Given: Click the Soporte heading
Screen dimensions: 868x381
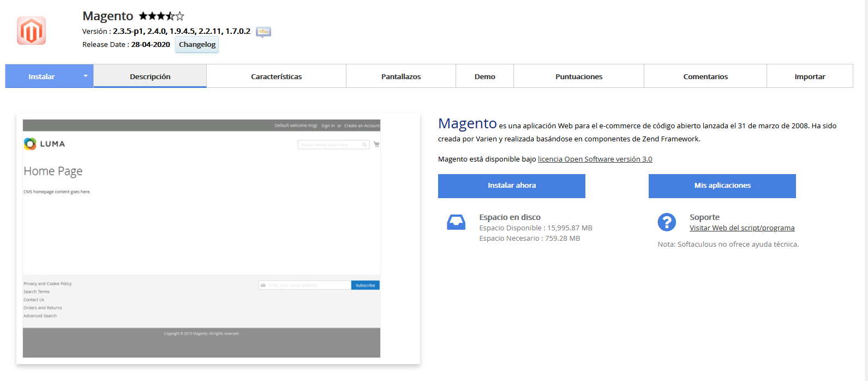Looking at the screenshot, I should coord(704,217).
